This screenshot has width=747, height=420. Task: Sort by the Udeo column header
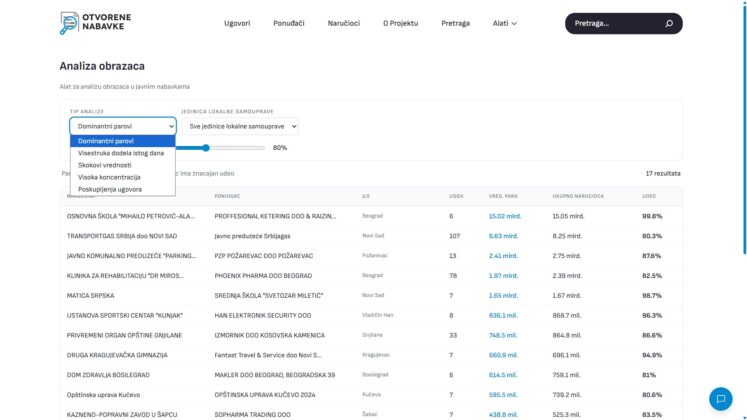click(x=649, y=196)
